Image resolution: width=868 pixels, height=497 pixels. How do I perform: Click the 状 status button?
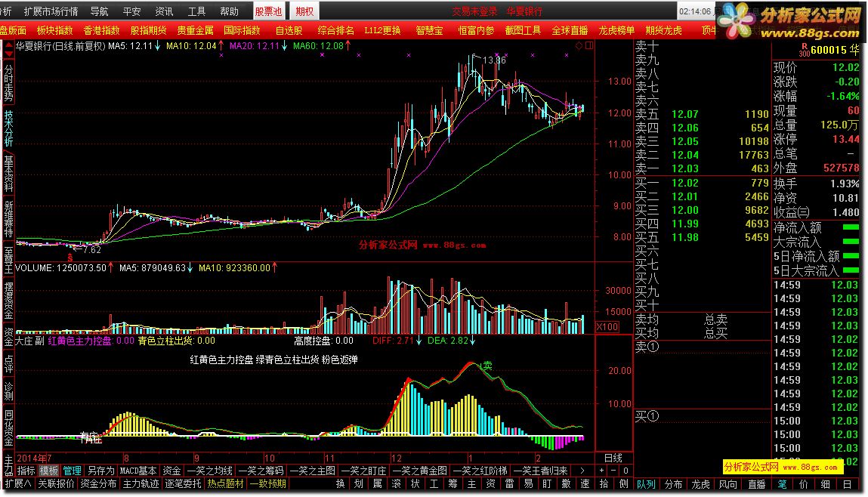point(415,483)
